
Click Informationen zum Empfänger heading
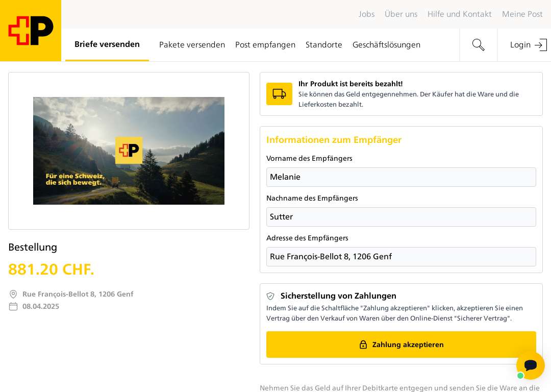pos(334,140)
